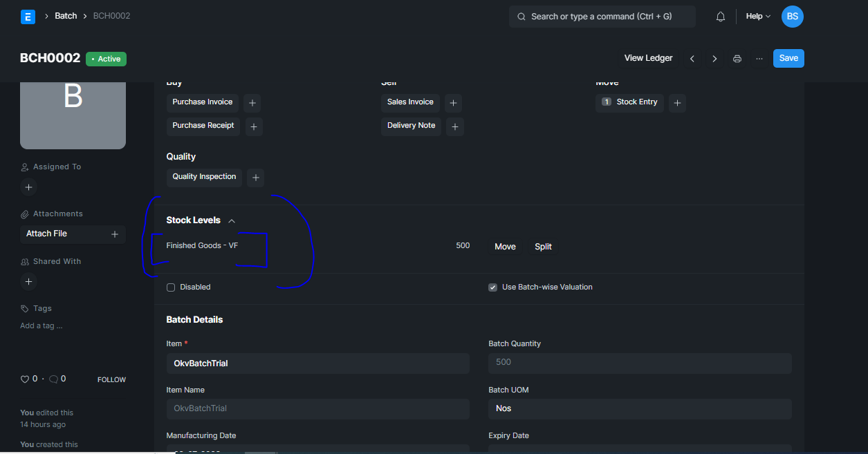Open Delivery Note linked documents

(x=411, y=126)
